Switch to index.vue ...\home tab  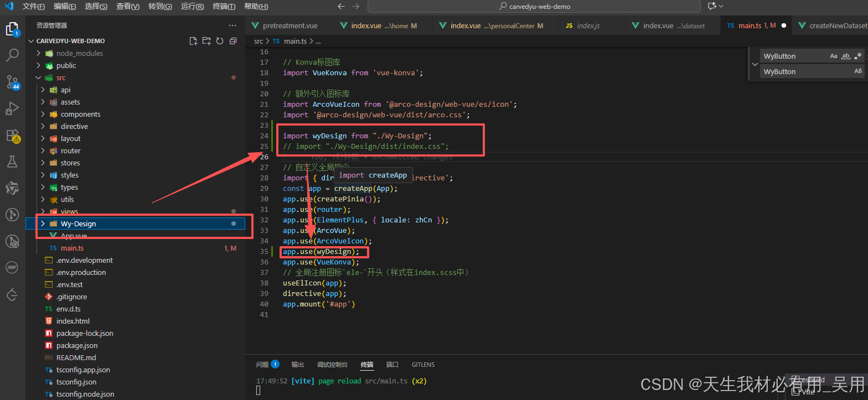coord(383,25)
